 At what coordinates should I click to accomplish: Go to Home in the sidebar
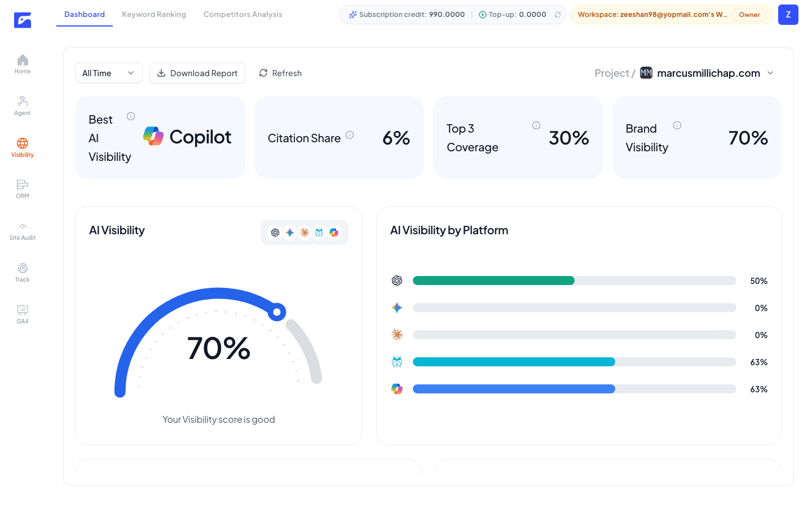point(23,64)
